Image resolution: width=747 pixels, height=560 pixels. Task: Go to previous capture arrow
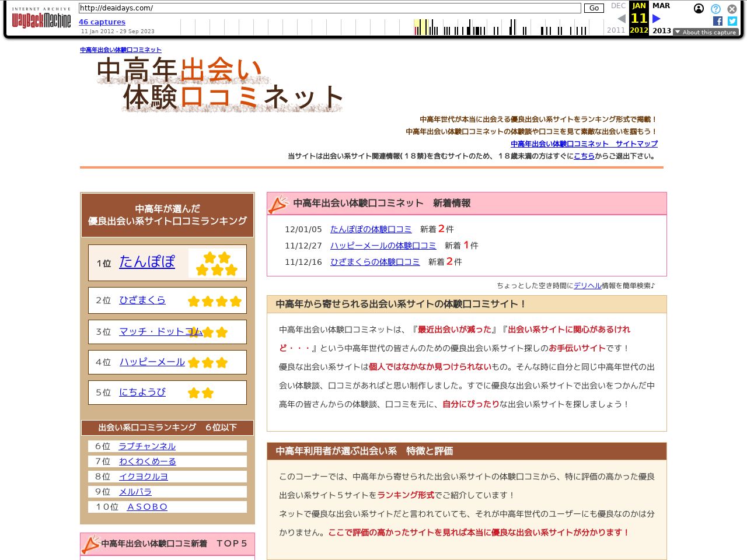click(x=622, y=19)
